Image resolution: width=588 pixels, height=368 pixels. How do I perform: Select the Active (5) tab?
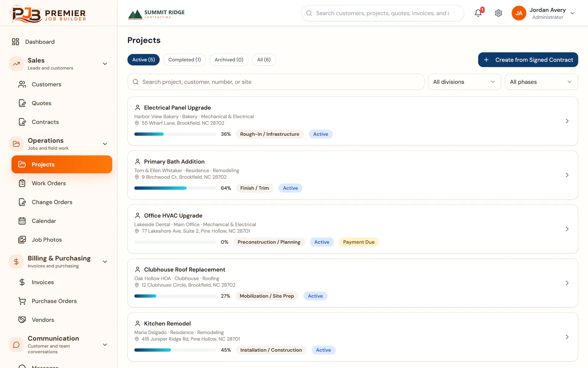(143, 60)
